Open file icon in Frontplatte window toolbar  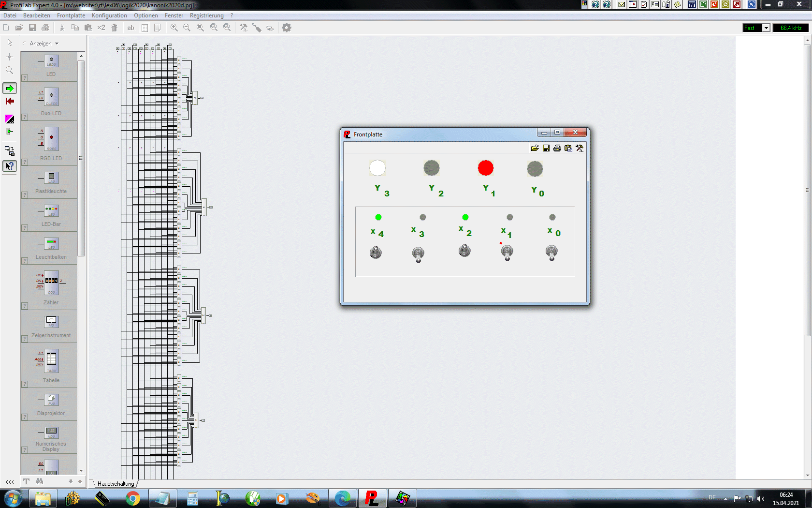535,148
